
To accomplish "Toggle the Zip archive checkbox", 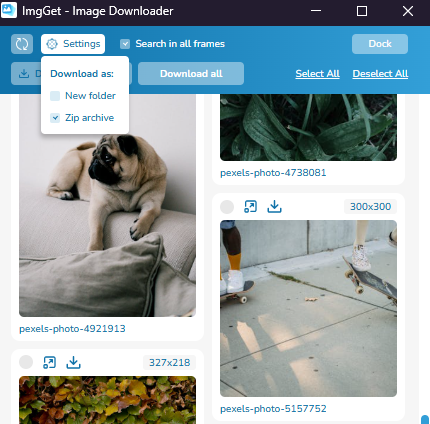I will pyautogui.click(x=55, y=118).
